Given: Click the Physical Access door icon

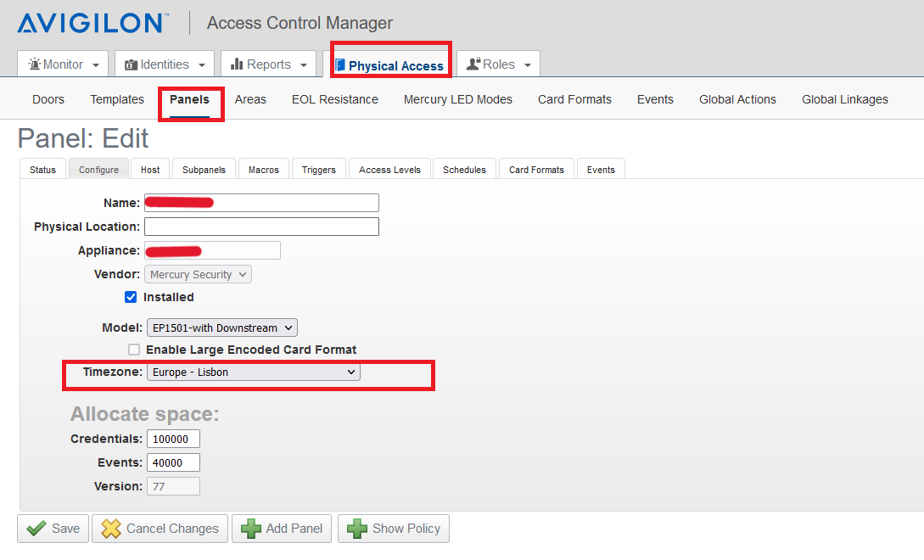Looking at the screenshot, I should pyautogui.click(x=340, y=65).
